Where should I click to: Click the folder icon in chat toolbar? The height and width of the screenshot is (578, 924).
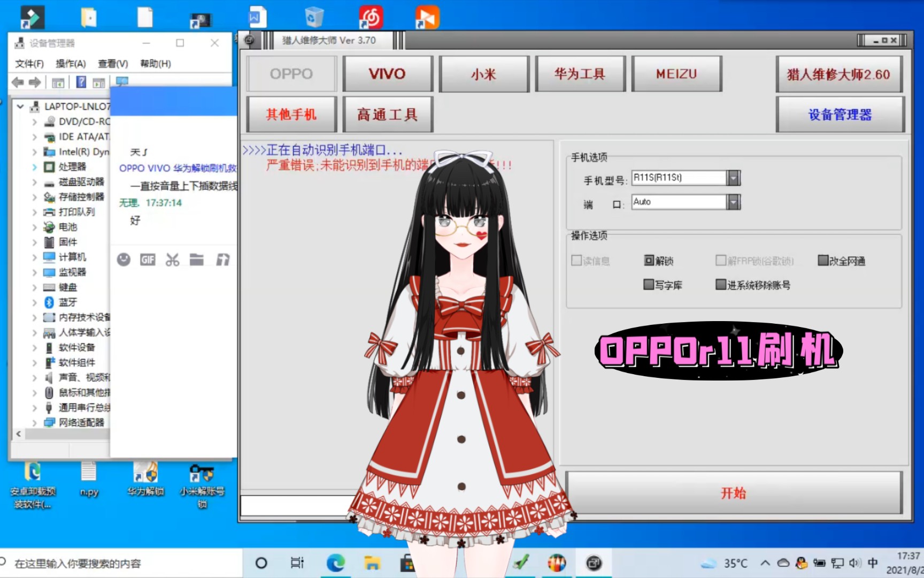pos(197,260)
